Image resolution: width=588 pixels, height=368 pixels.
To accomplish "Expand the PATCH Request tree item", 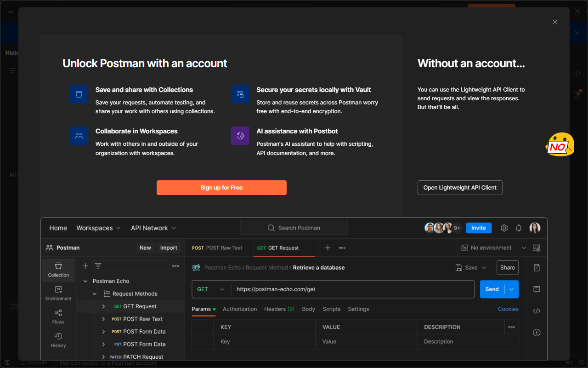I will tap(103, 357).
